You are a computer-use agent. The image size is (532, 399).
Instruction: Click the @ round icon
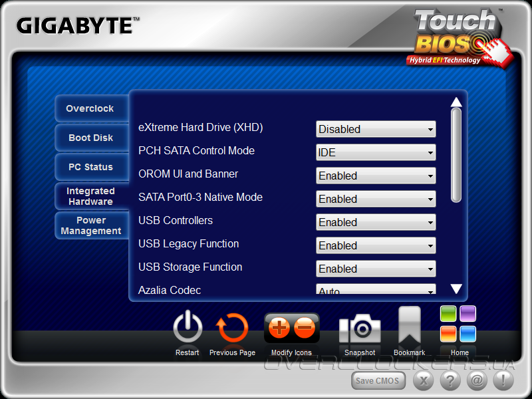477,380
